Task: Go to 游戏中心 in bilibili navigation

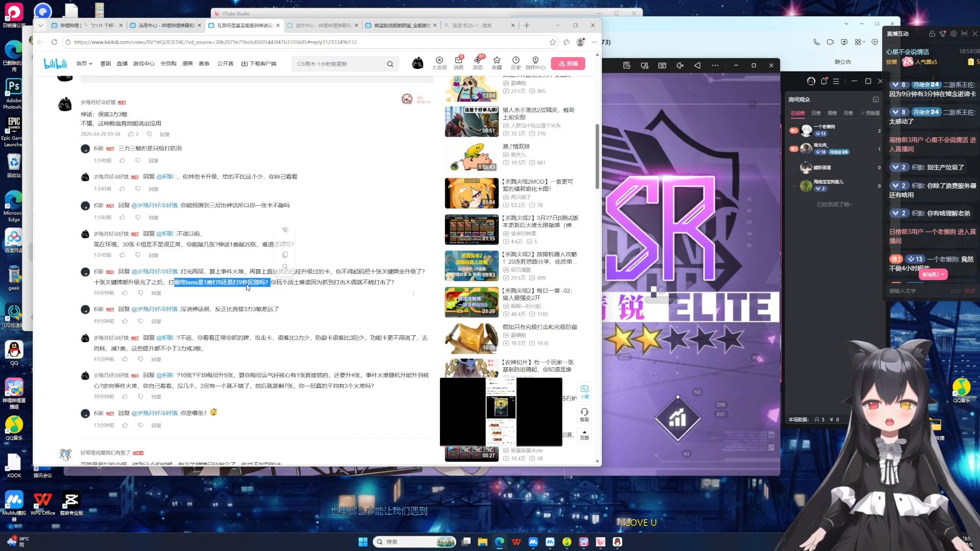Action: (x=144, y=64)
